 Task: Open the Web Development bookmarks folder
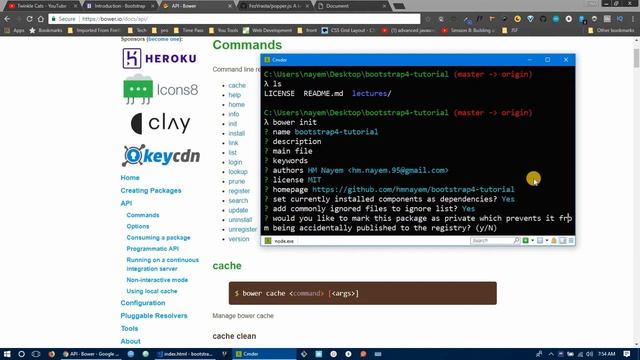pyautogui.click(x=267, y=30)
